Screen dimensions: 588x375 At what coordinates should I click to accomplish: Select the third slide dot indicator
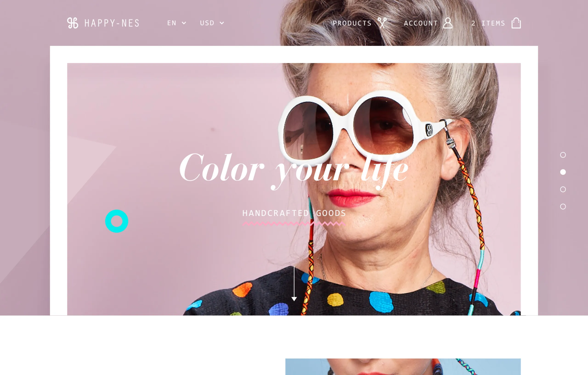(563, 189)
